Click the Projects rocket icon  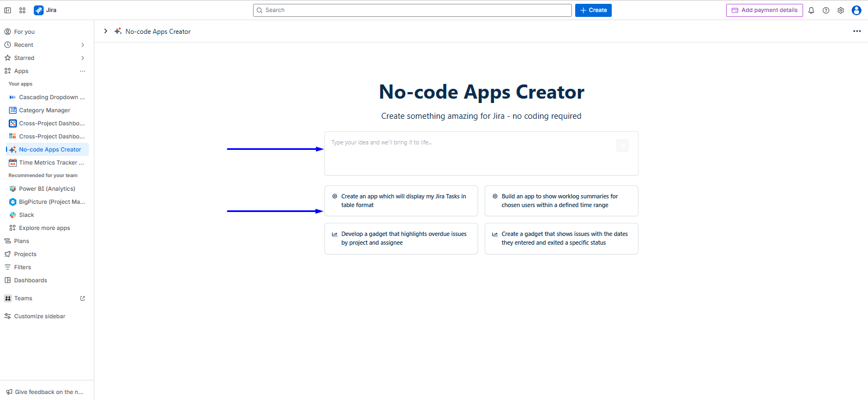click(x=8, y=254)
